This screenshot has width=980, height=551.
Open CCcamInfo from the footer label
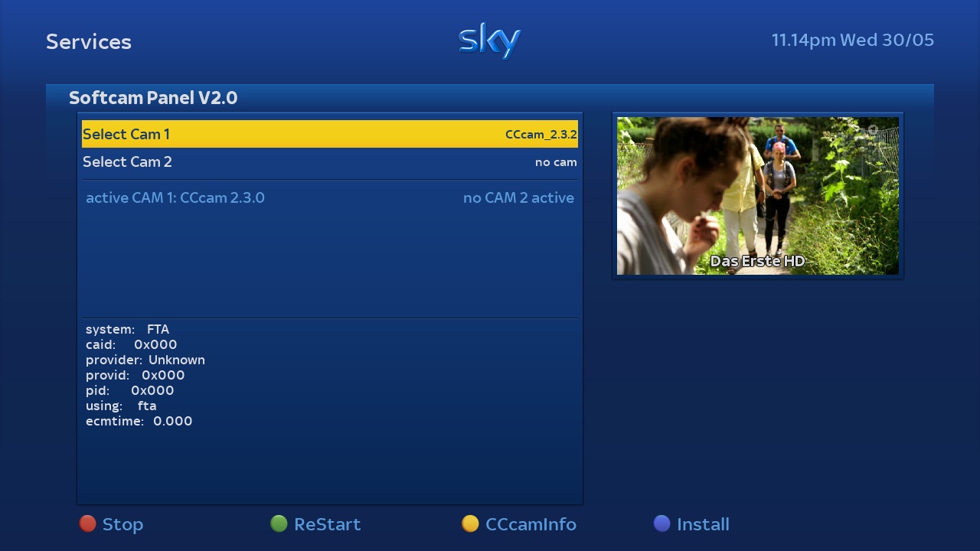click(x=531, y=524)
